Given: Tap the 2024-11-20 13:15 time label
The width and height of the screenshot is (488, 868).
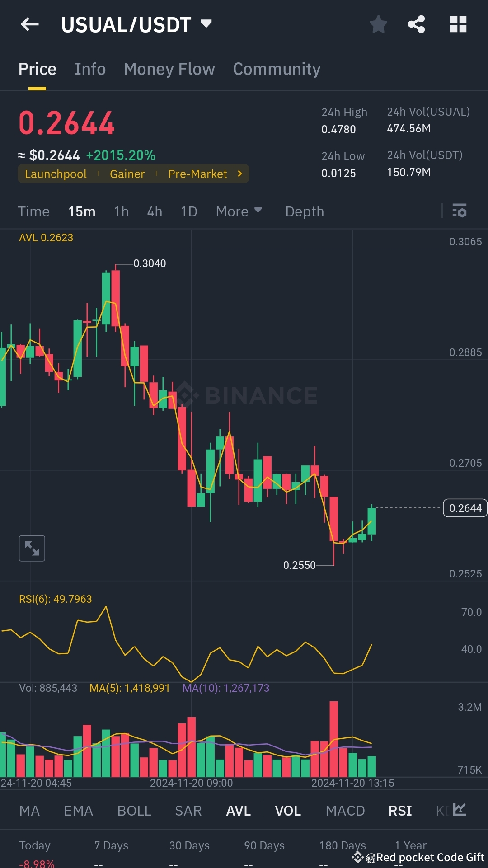Looking at the screenshot, I should pos(352,783).
